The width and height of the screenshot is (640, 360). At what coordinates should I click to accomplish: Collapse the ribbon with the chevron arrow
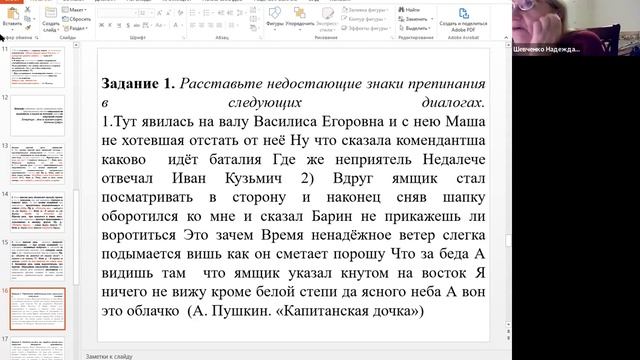tap(506, 37)
